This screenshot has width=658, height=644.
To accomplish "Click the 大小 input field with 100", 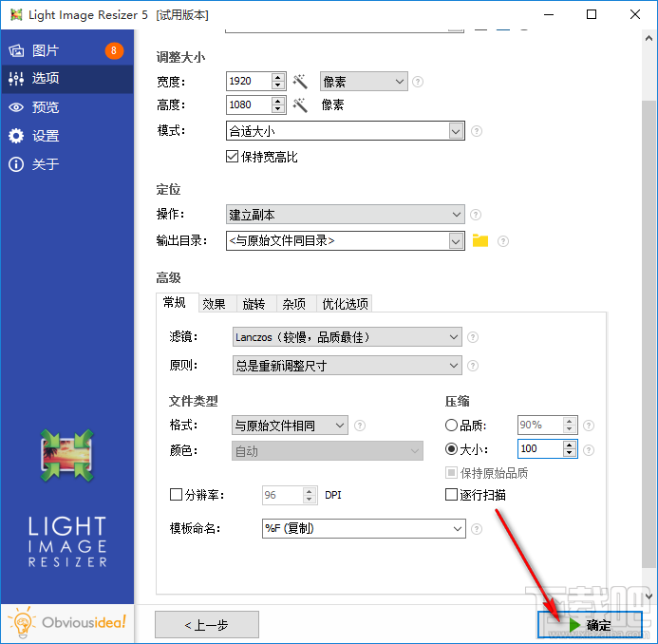I will [x=540, y=448].
